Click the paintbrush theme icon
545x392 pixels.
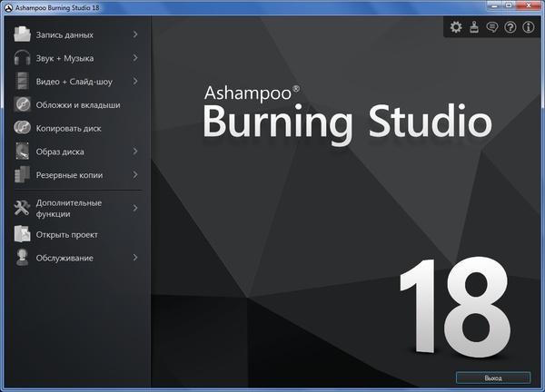(474, 27)
